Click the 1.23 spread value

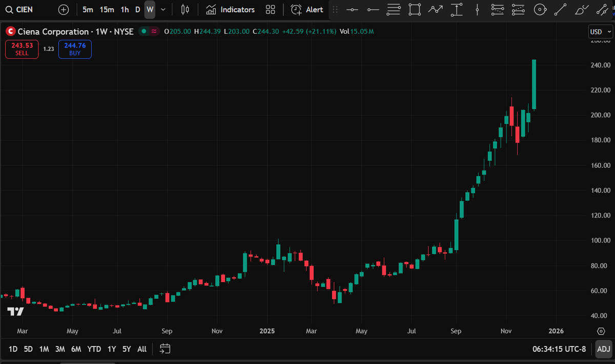tap(48, 49)
